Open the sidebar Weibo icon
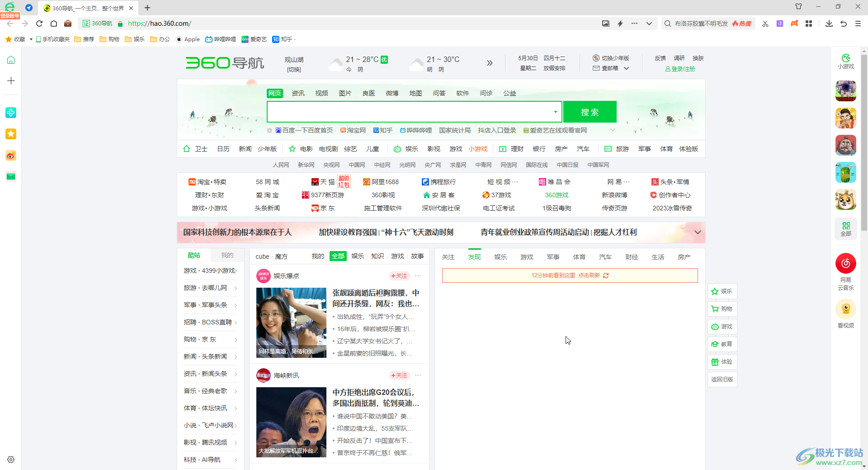Screen dimensions: 868x470 coord(11,156)
